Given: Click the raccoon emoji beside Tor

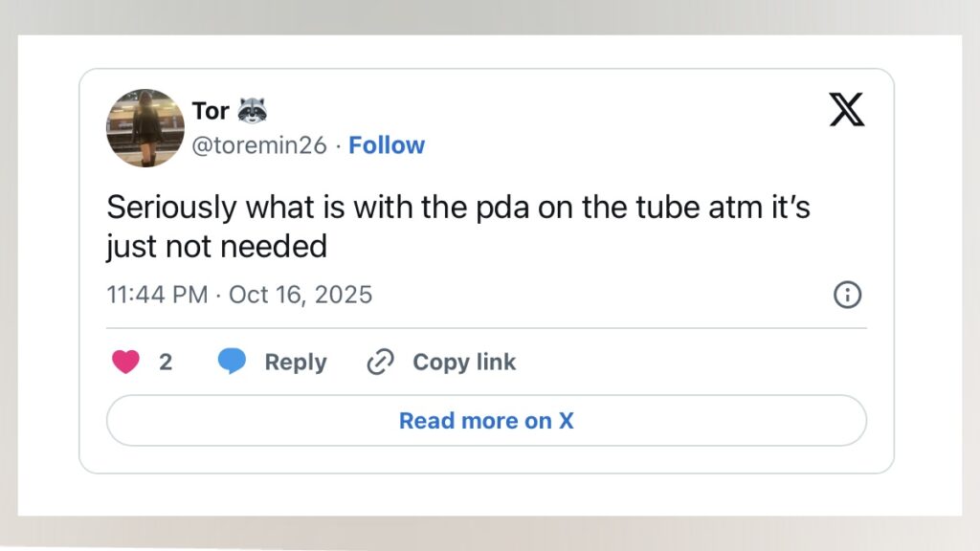Looking at the screenshot, I should (252, 111).
